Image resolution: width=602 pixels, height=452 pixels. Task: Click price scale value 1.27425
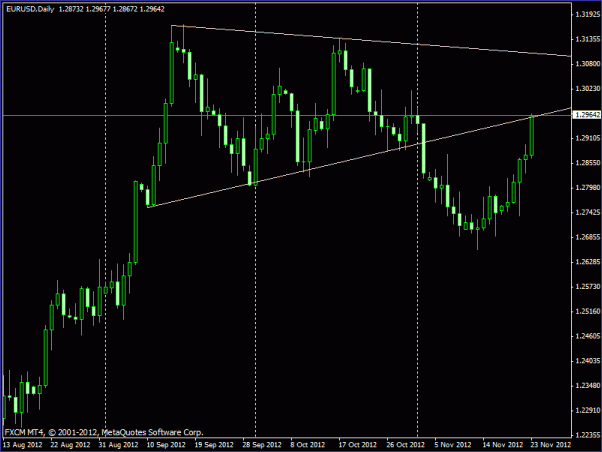click(x=587, y=212)
